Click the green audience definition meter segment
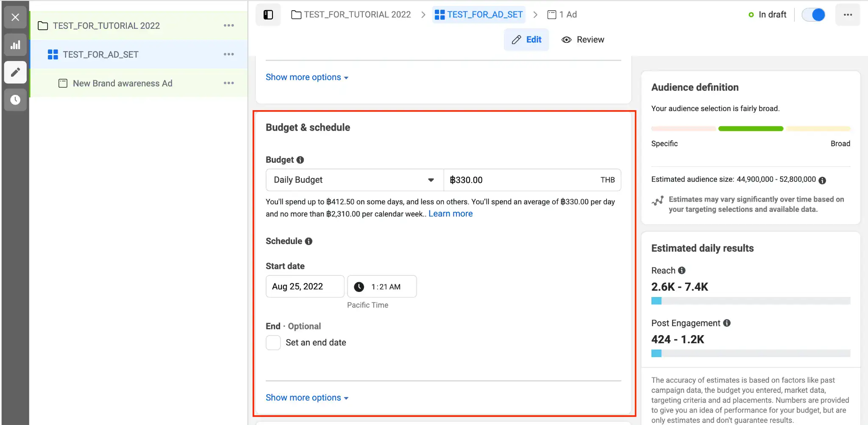868x425 pixels. [x=751, y=128]
